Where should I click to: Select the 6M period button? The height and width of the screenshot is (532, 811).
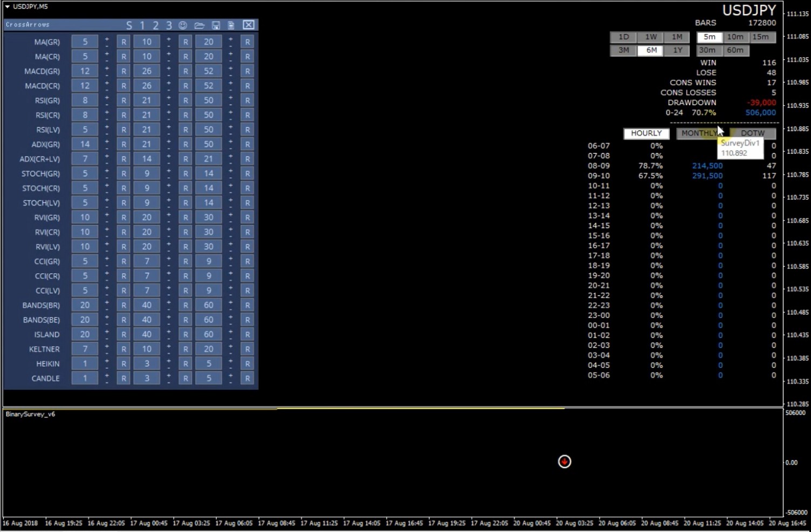651,50
